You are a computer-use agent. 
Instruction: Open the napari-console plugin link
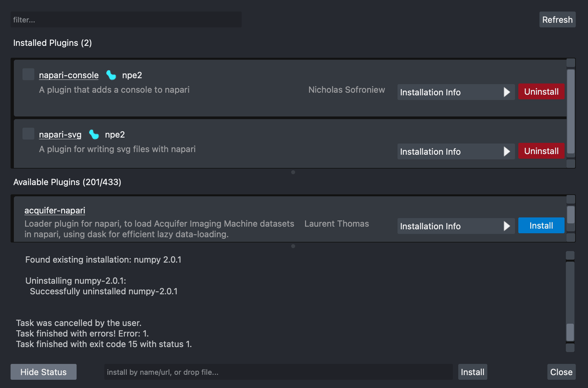coord(68,75)
